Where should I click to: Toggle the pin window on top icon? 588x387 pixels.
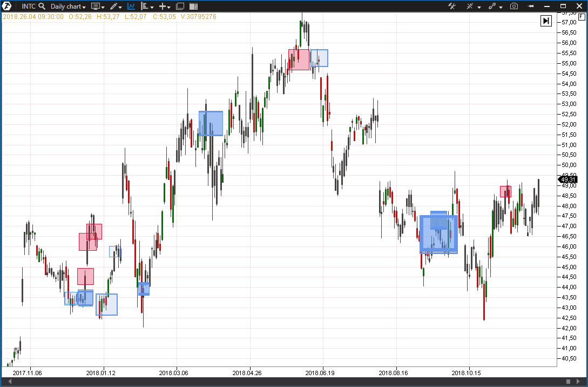(x=531, y=6)
